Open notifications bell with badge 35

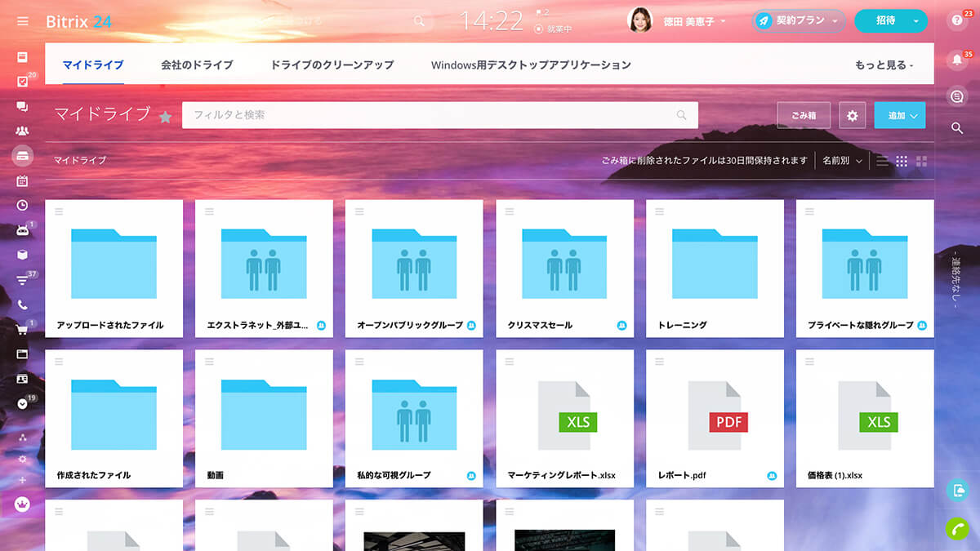click(957, 60)
